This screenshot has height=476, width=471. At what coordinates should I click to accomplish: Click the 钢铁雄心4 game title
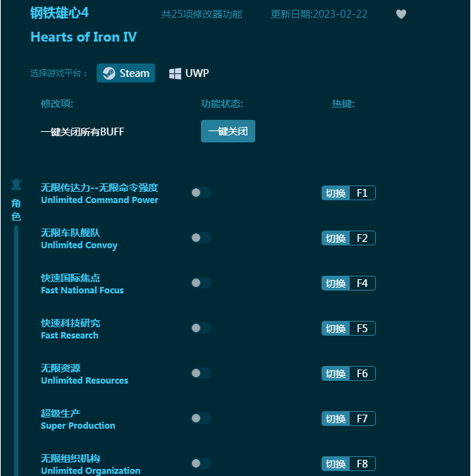[x=59, y=13]
